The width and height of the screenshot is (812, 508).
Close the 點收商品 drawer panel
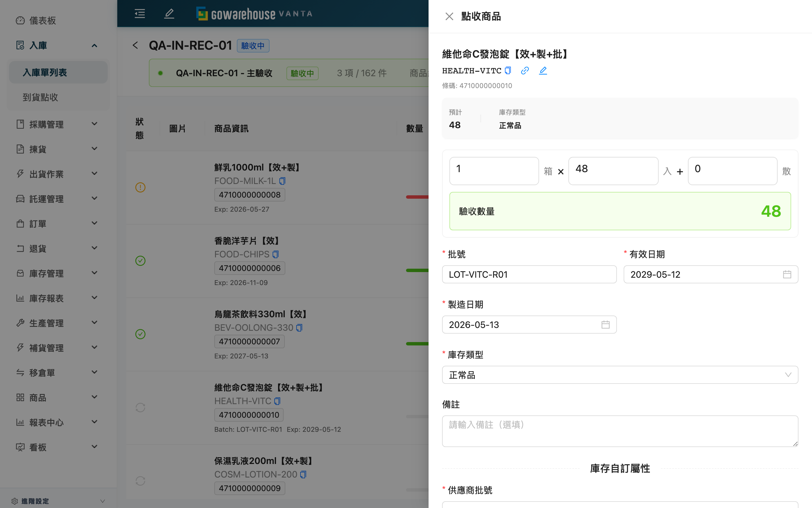tap(449, 16)
